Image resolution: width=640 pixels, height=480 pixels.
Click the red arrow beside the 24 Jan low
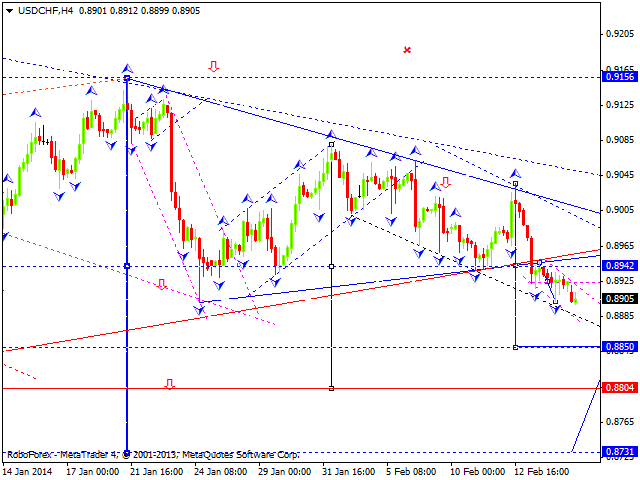(162, 285)
